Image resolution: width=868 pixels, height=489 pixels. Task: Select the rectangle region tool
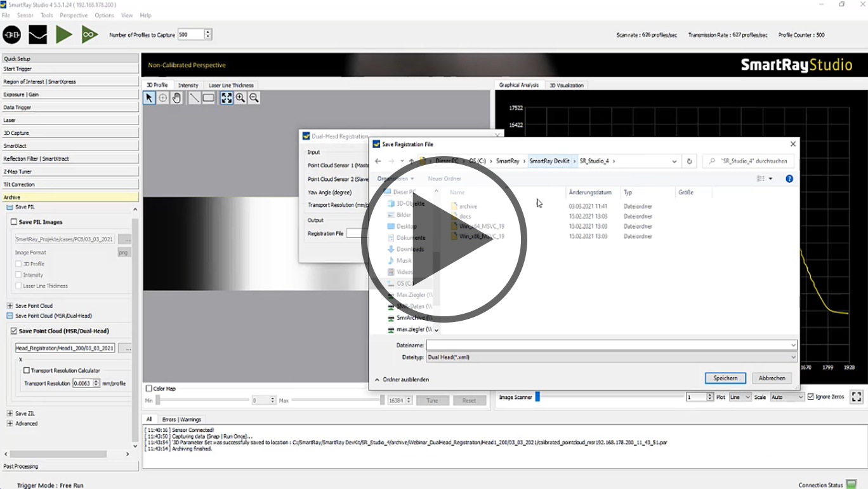(208, 98)
